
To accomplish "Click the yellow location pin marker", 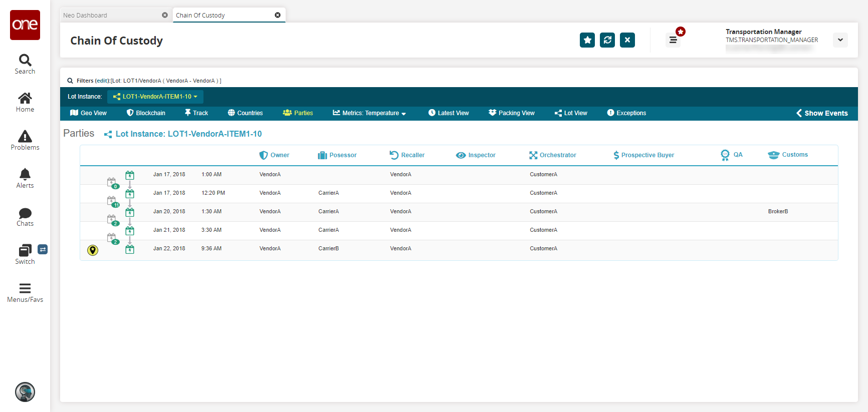I will click(93, 250).
